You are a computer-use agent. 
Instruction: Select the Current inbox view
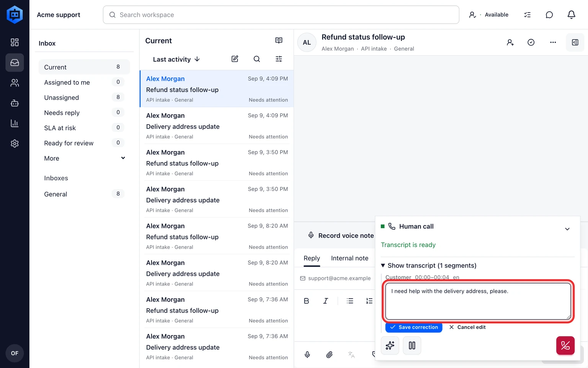click(84, 67)
